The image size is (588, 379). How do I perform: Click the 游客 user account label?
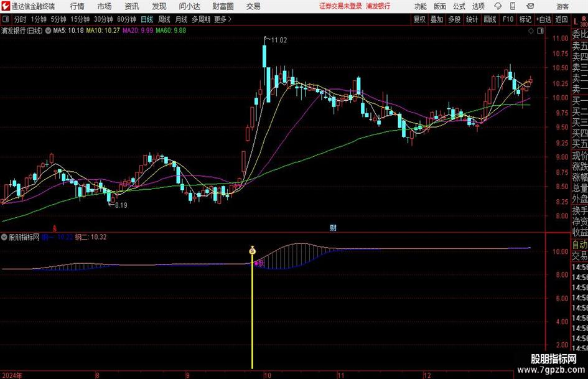[x=562, y=6]
